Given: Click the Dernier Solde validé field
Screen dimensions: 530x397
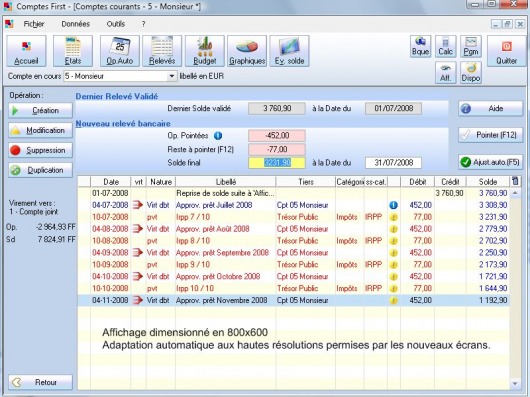Looking at the screenshot, I should coord(277,108).
